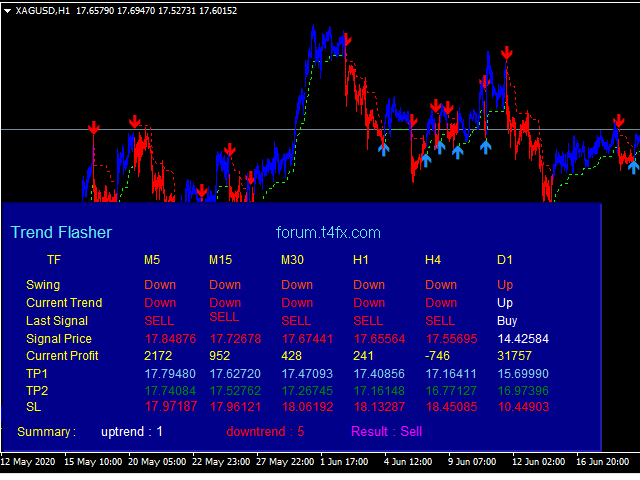Click the Current Trend row label
The image size is (640, 480).
click(64, 303)
